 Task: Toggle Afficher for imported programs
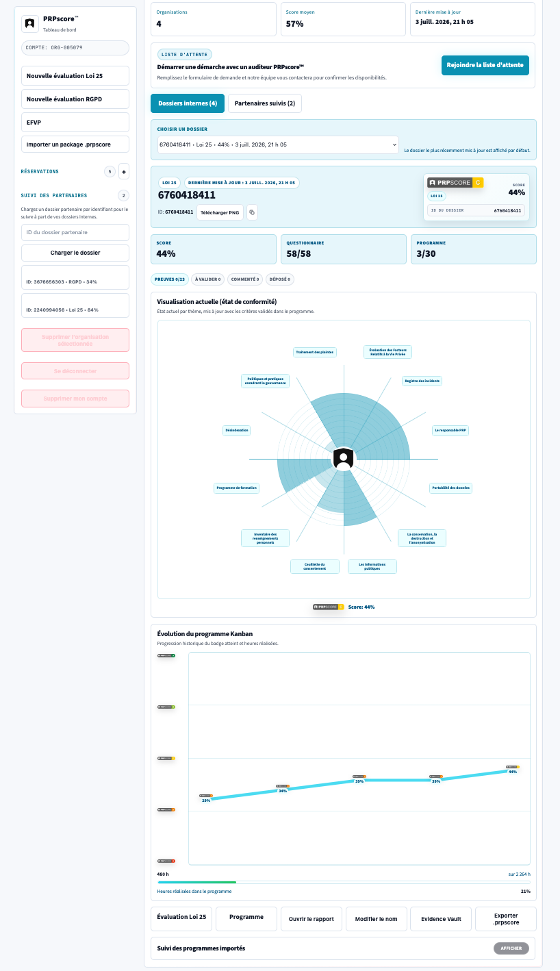pos(511,948)
